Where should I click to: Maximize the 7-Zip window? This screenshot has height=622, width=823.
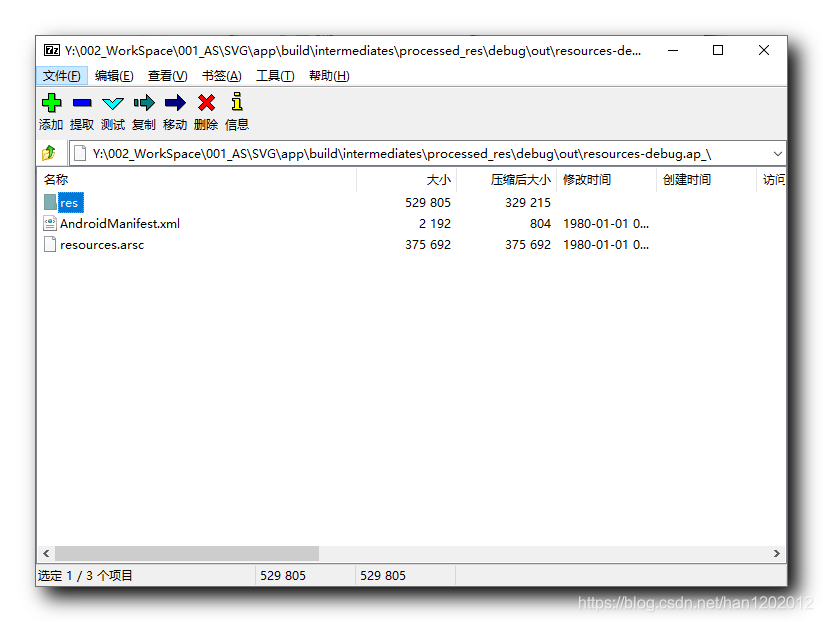point(718,50)
